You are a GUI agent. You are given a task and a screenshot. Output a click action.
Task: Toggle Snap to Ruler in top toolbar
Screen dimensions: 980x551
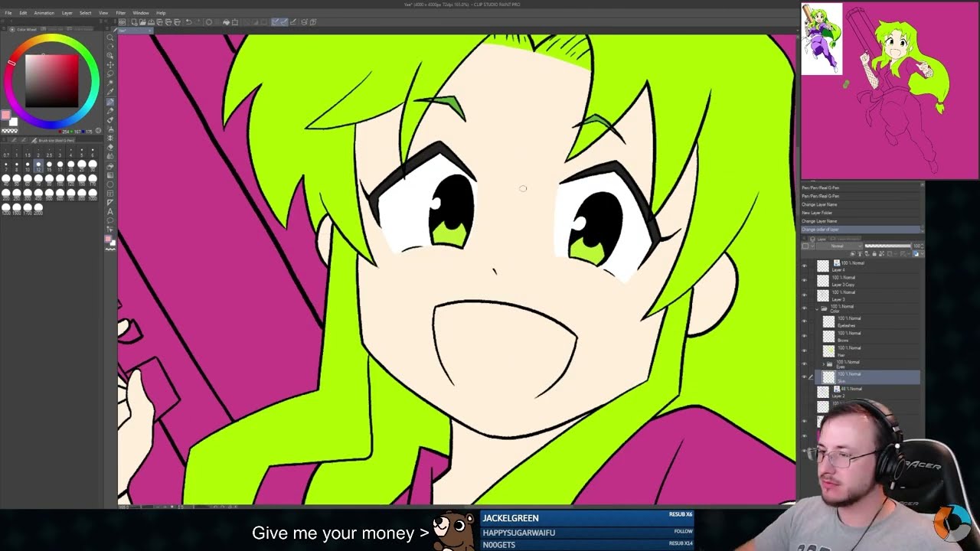pyautogui.click(x=275, y=21)
